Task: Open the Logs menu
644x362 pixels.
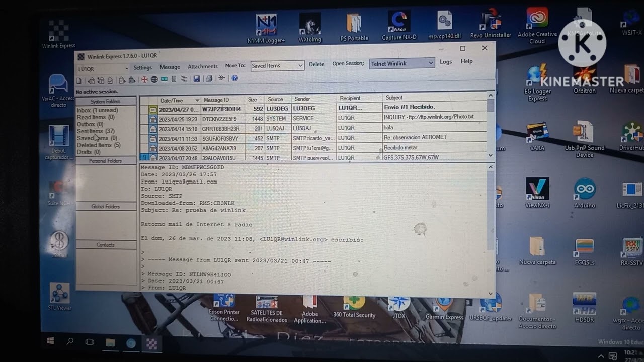Action: [x=446, y=62]
